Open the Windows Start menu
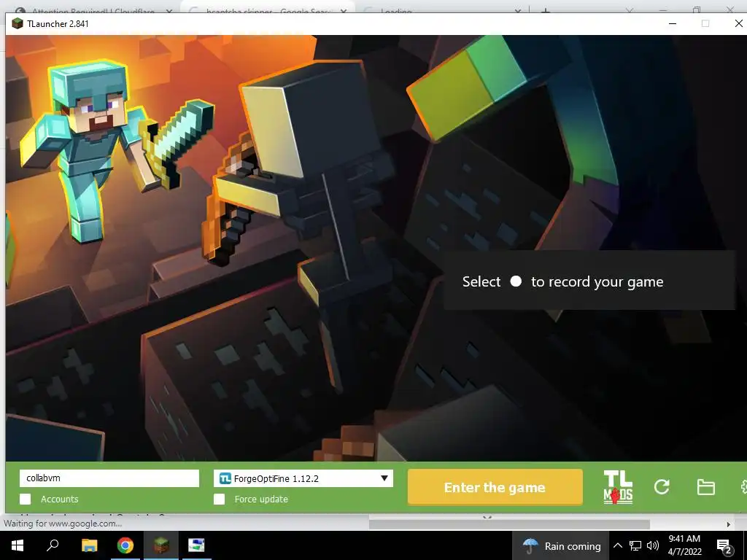 point(18,545)
